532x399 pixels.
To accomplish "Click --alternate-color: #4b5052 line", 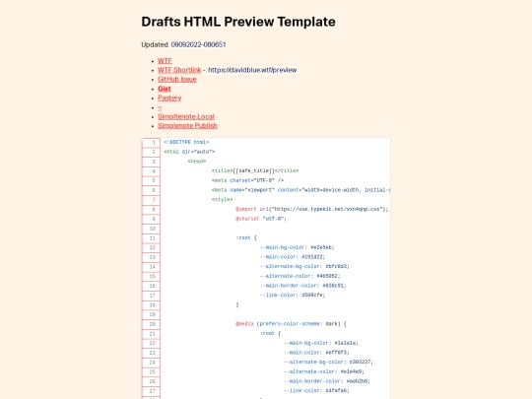I will tap(299, 276).
